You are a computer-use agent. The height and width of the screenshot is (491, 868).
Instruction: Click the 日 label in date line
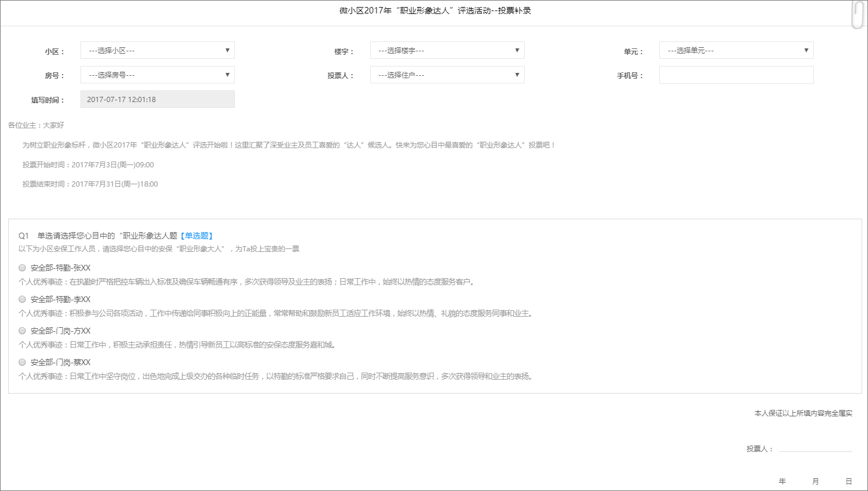pos(849,482)
